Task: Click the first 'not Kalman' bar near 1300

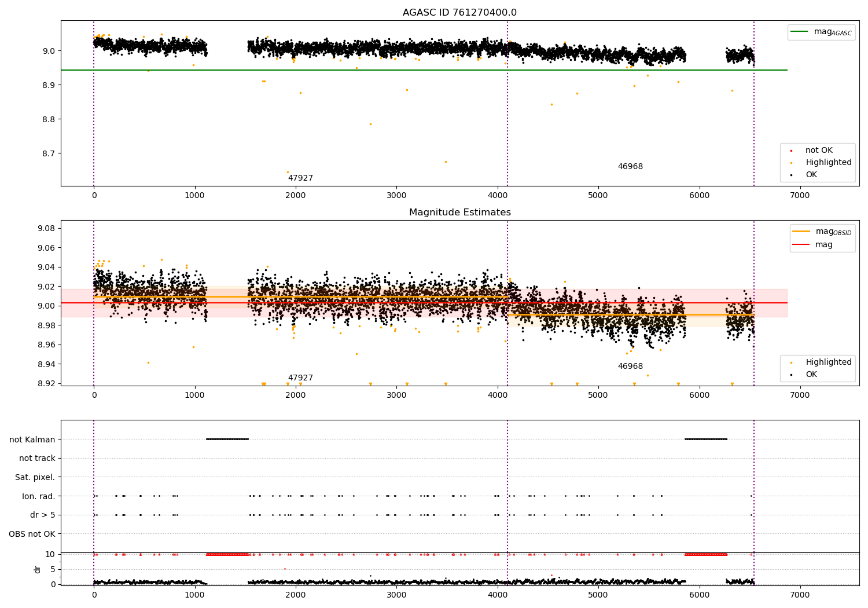Action: click(227, 439)
